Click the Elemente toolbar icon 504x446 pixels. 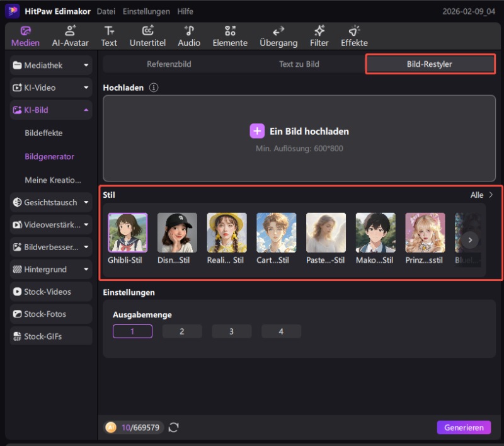230,31
